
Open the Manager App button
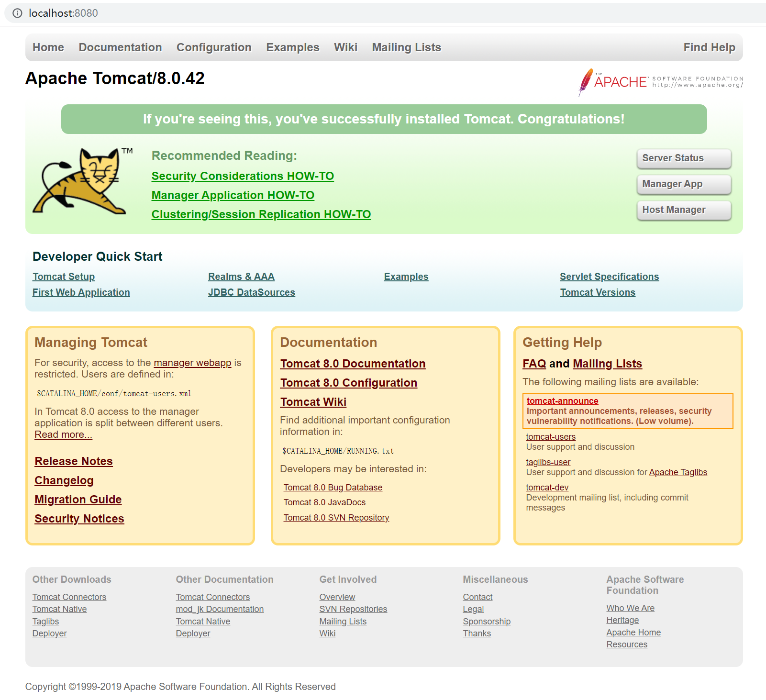[684, 184]
